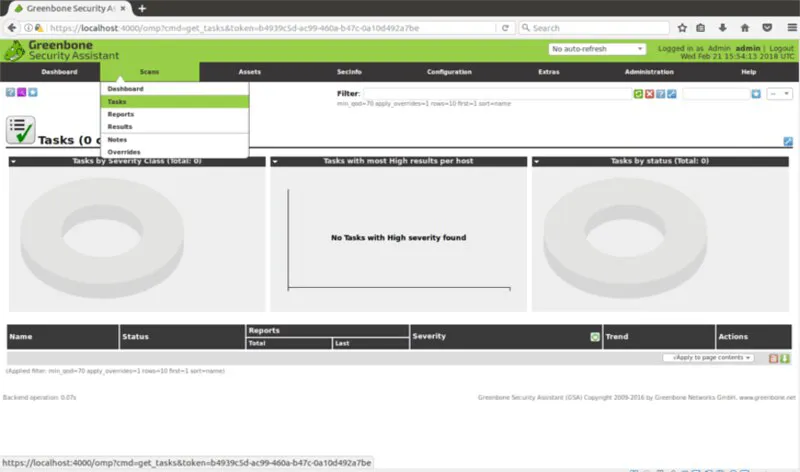Open the Powerfilter help question-mark icon
Image resolution: width=800 pixels, height=472 pixels.
661,94
